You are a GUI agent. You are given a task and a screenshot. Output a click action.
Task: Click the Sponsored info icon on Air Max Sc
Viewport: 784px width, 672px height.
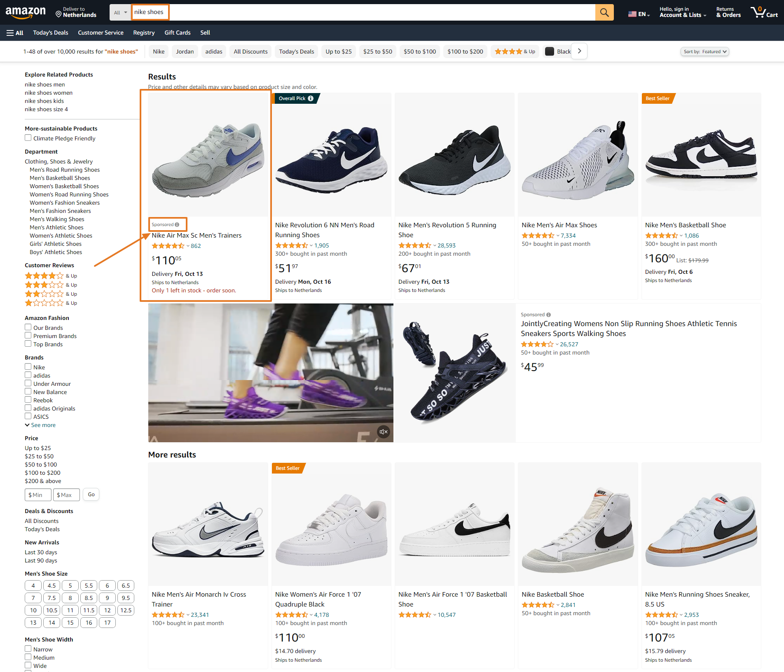coord(177,224)
